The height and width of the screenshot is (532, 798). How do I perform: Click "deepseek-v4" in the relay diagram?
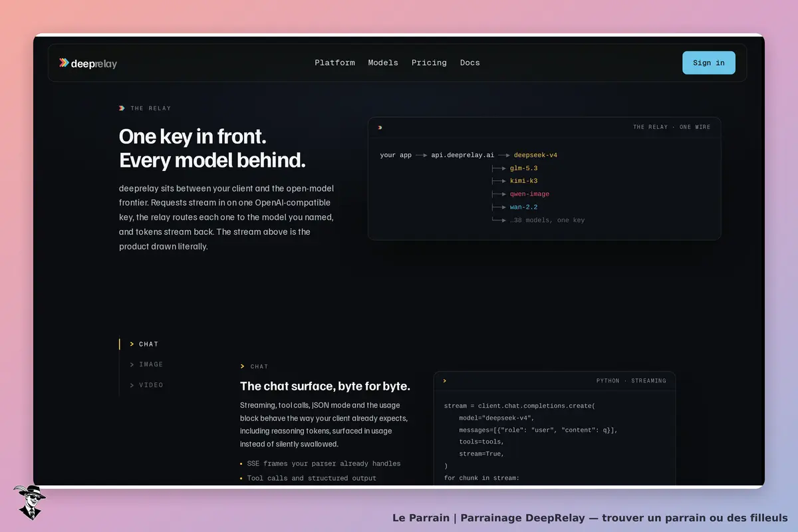tap(535, 155)
